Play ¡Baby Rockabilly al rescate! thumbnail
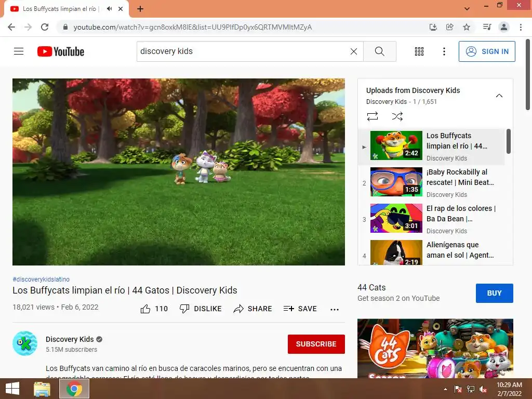 (396, 182)
